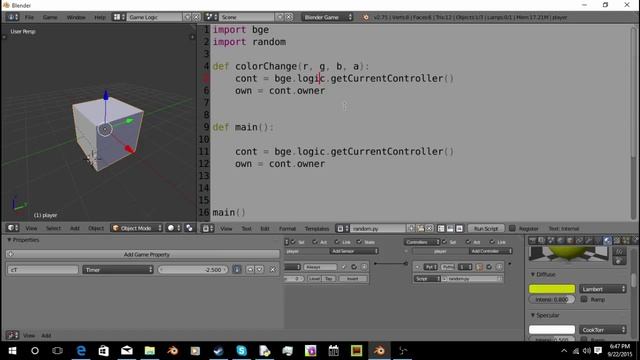Open the info editor type selector
The height and width of the screenshot is (360, 640).
pos(12,17)
